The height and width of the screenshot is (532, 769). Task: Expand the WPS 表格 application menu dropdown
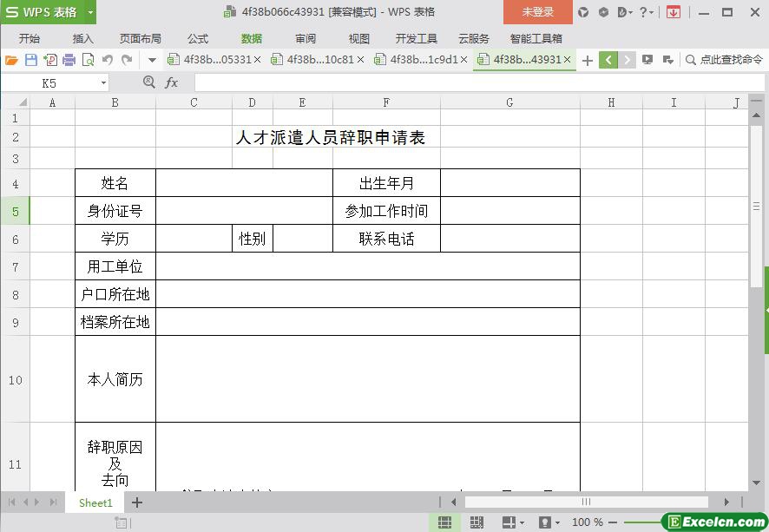click(x=89, y=12)
